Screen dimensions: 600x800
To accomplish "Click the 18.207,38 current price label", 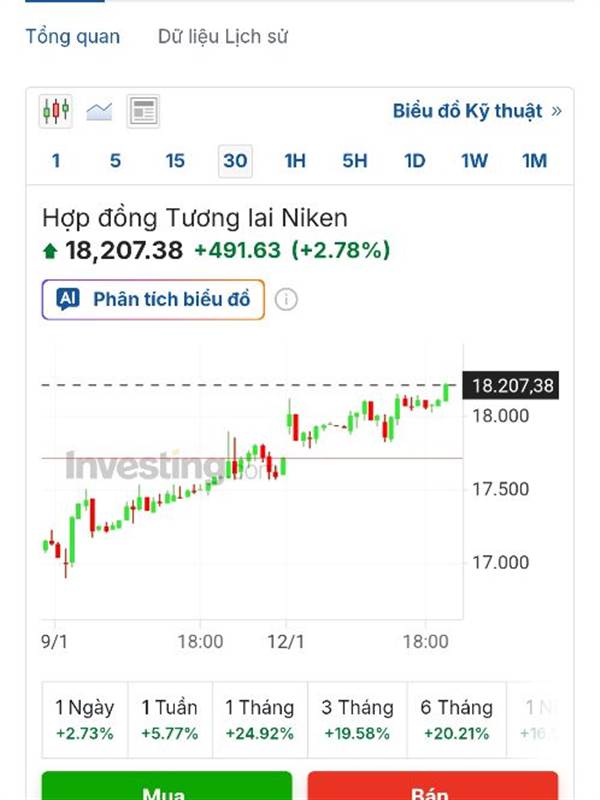I will click(x=511, y=386).
